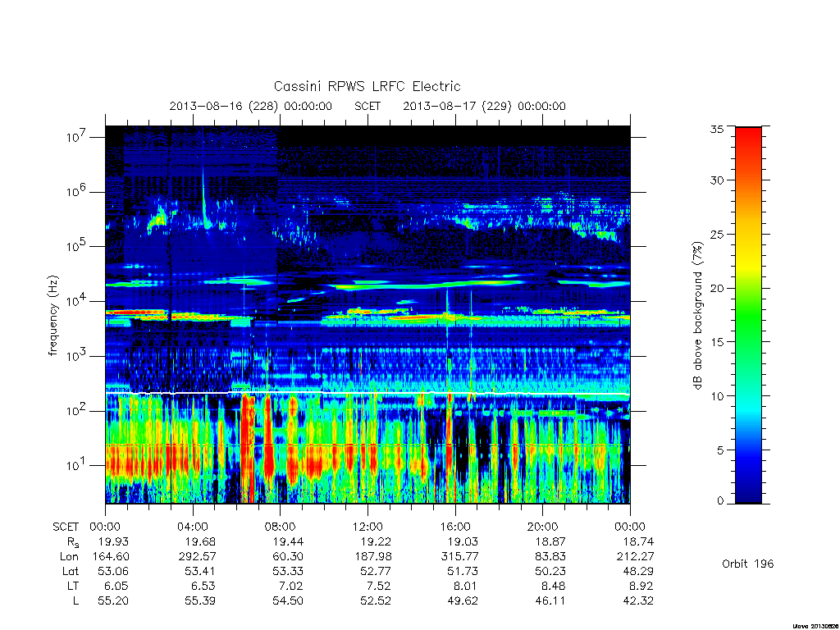Click the '25' color scale label

(x=717, y=234)
